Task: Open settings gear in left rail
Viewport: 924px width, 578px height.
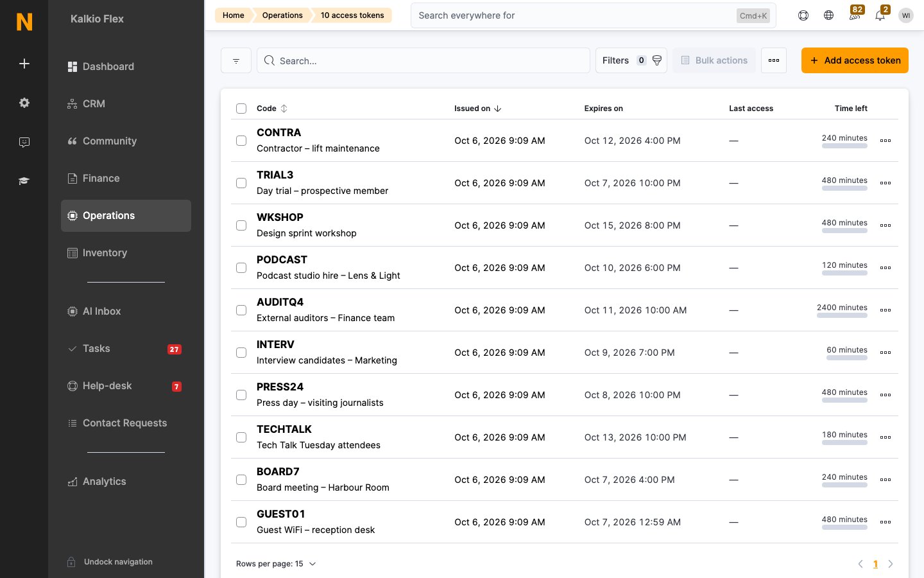Action: click(24, 103)
